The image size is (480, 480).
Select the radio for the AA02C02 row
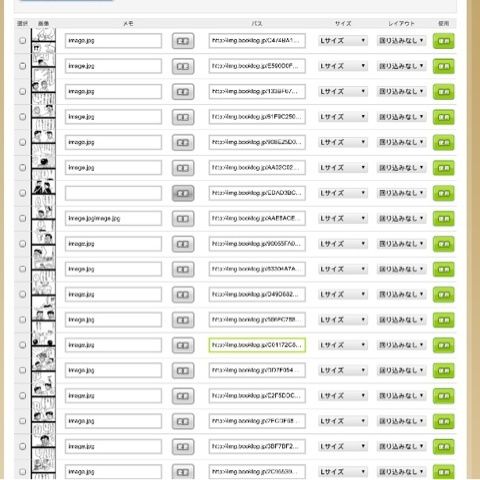22,167
